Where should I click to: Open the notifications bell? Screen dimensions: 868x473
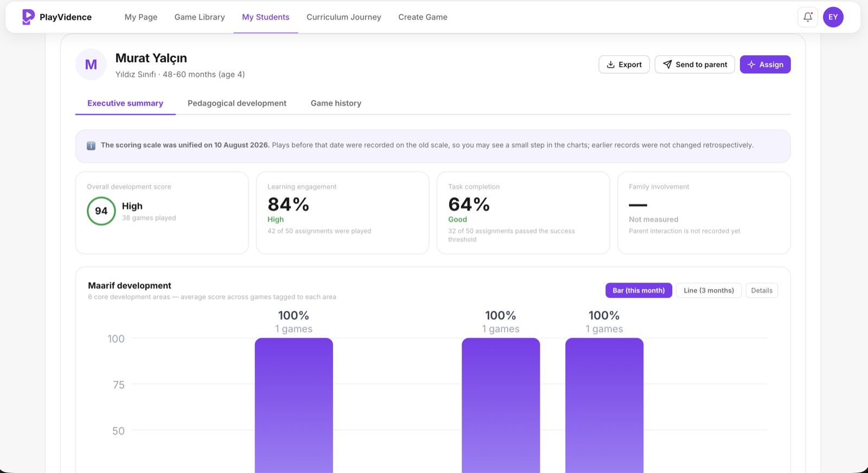(x=808, y=17)
